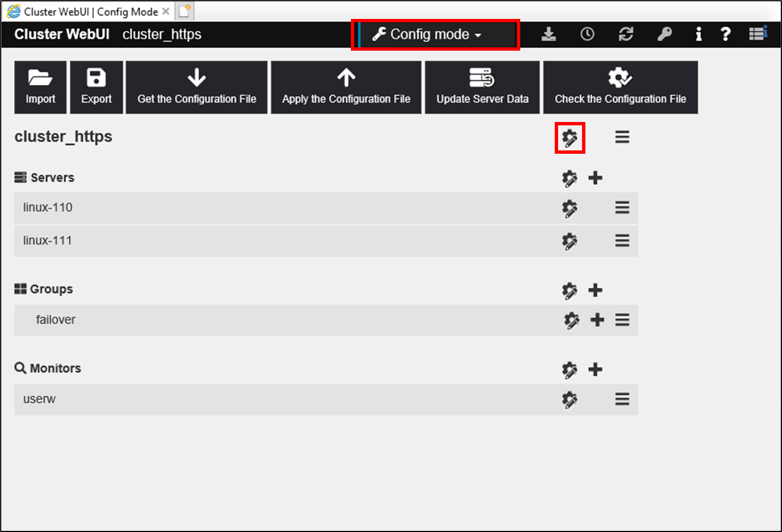The height and width of the screenshot is (532, 782).
Task: Open Monitors properties gear icon
Action: tap(569, 370)
